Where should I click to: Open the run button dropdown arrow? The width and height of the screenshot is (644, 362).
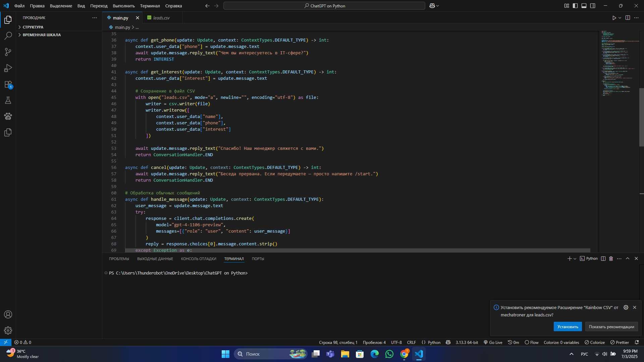(x=620, y=18)
